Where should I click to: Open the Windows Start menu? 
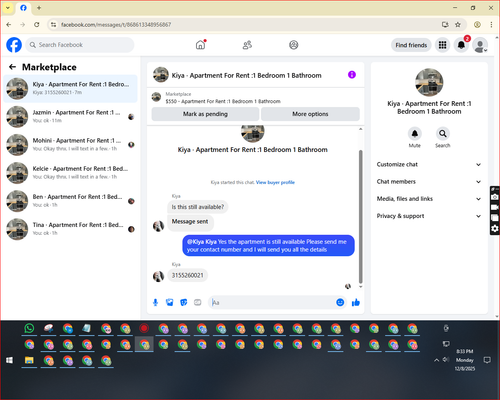[10, 360]
